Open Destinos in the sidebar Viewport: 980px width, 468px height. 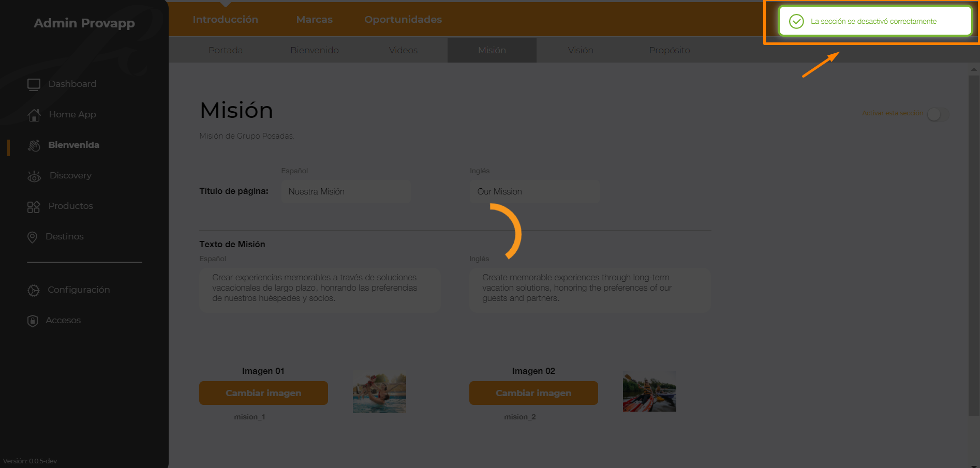point(65,236)
